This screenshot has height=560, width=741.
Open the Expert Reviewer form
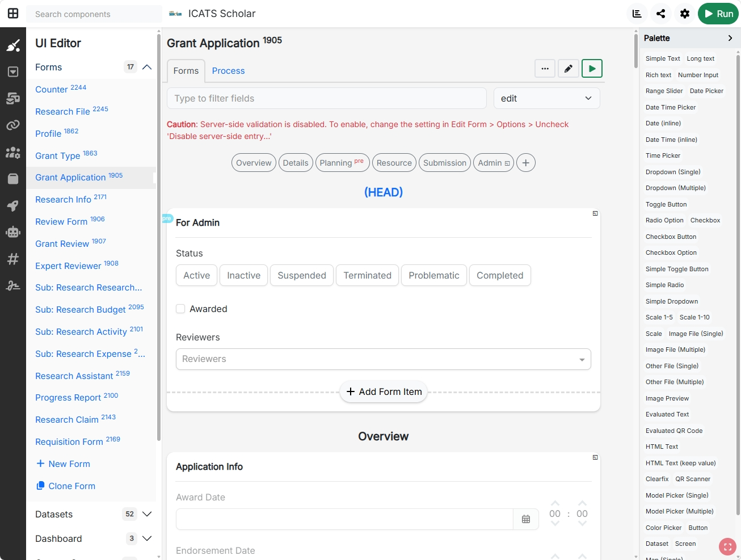pyautogui.click(x=77, y=266)
